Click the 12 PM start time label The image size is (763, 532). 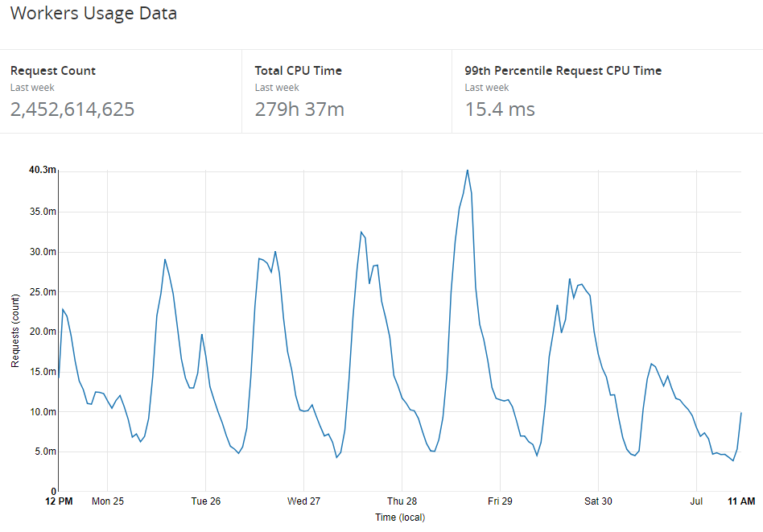(x=59, y=501)
